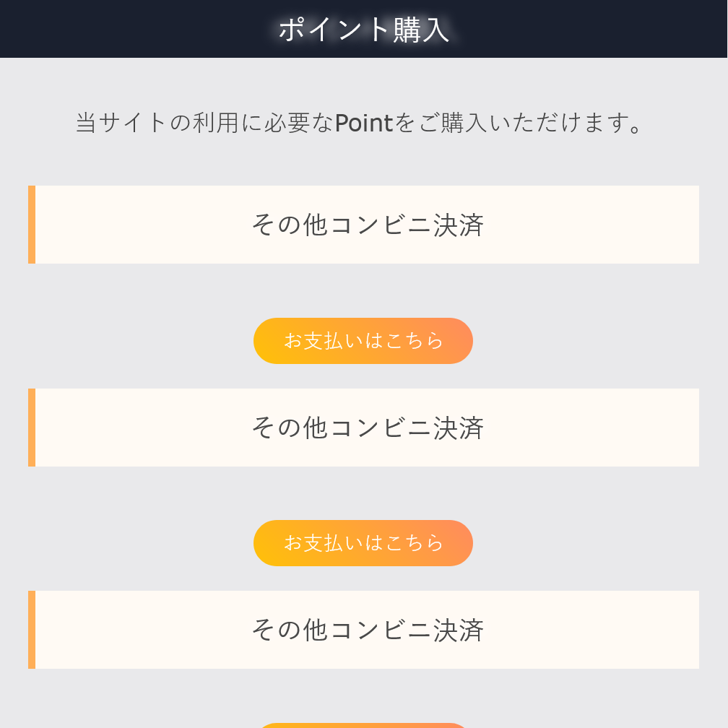
Task: Click the orange accent bar on first section
Action: (32, 225)
